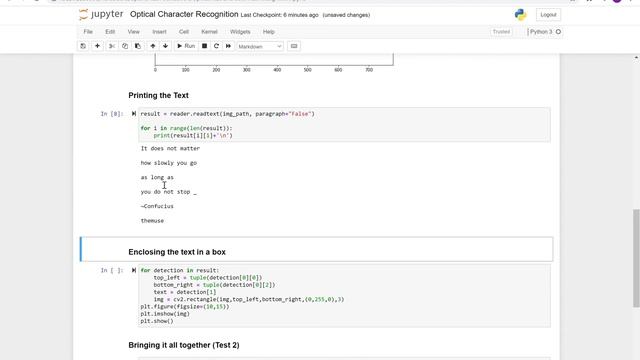Click inside the cv2.rectangle code cell
Viewport: 640px width, 360px height.
(x=344, y=296)
